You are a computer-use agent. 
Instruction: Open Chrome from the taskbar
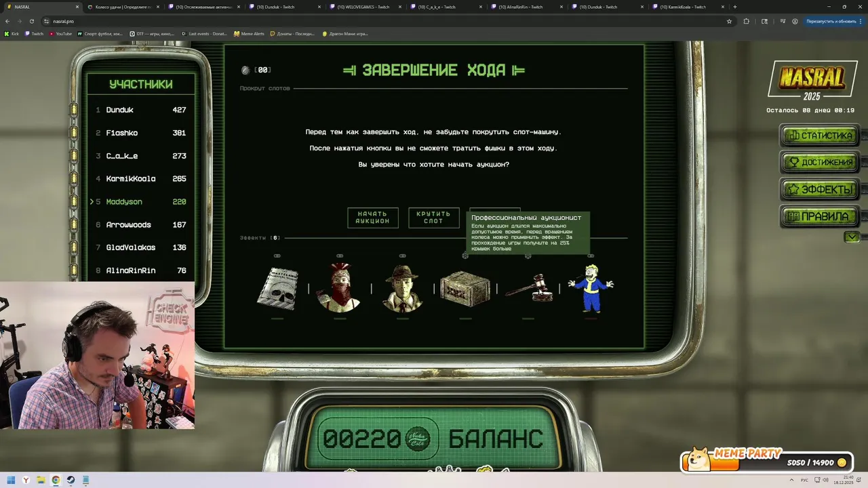coord(56,481)
